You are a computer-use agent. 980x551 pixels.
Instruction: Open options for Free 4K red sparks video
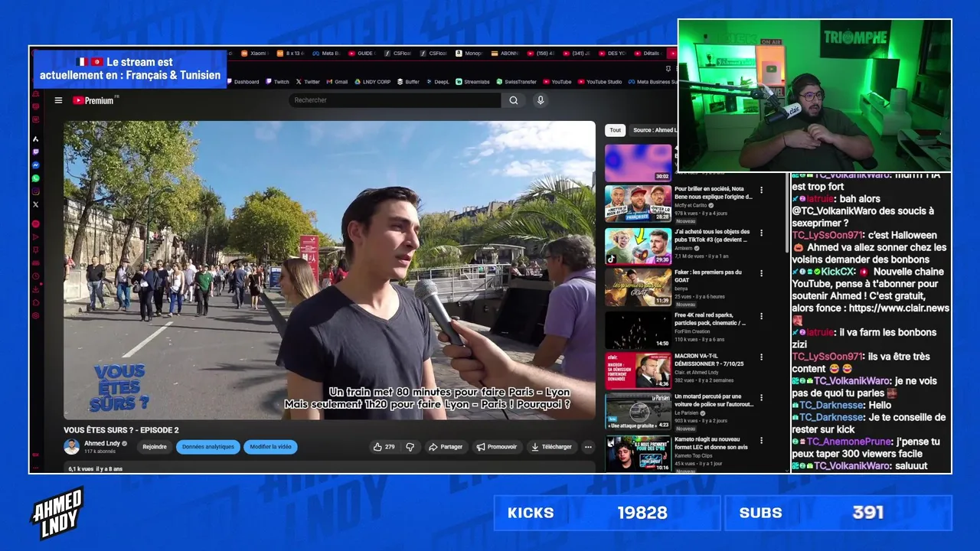[761, 316]
